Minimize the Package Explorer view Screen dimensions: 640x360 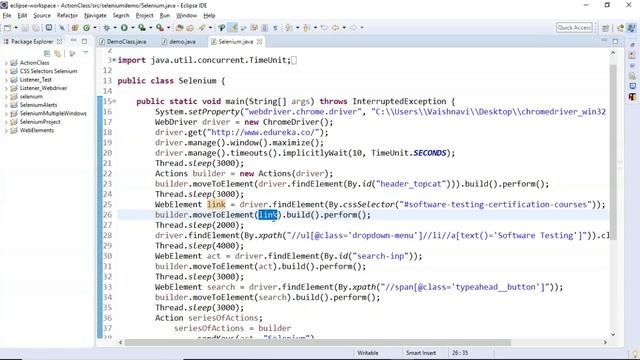(x=73, y=41)
